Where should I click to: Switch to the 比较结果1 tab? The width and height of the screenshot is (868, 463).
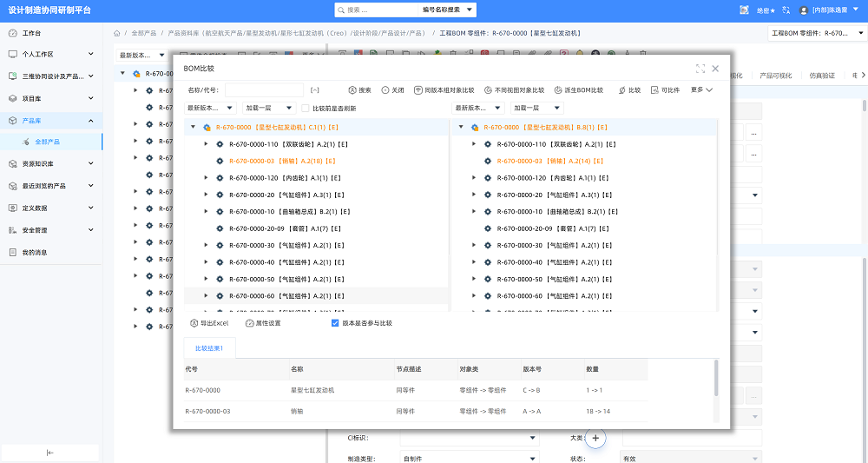209,348
